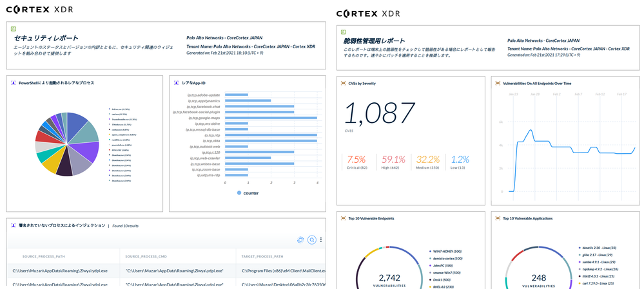
Task: Click the icon beside Top 10 Vulnerable Applications
Action: point(498,218)
